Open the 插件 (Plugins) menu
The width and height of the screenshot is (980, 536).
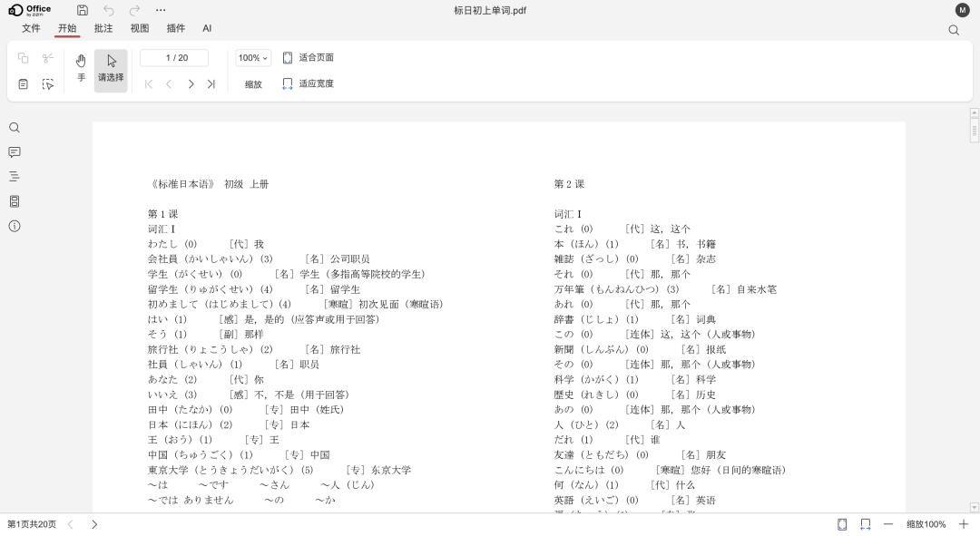175,28
